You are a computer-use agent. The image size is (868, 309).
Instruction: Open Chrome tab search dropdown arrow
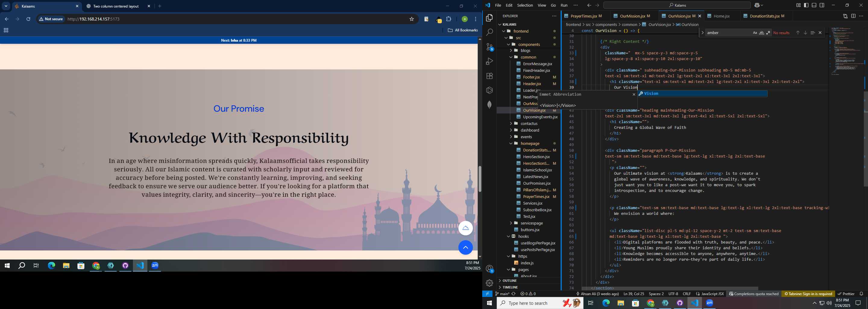click(x=6, y=6)
